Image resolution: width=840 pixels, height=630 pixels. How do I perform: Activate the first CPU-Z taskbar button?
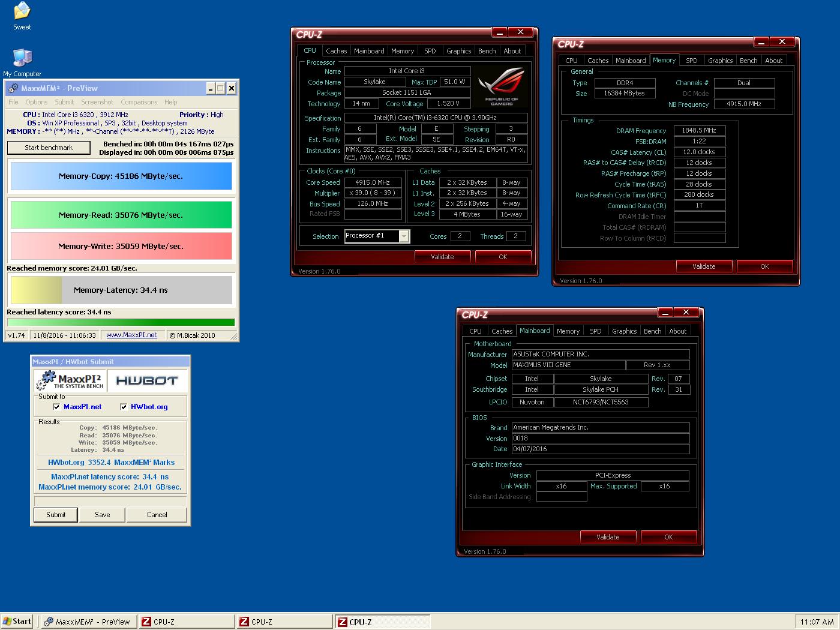tap(186, 622)
